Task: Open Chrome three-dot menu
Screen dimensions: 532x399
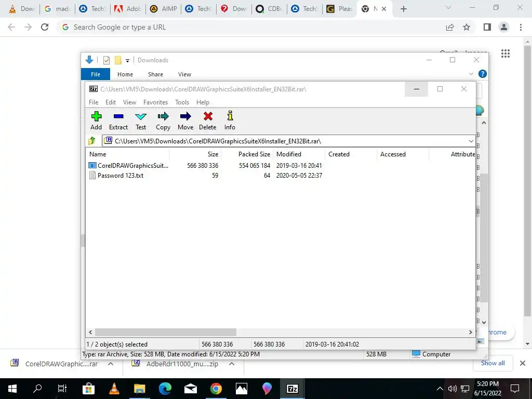Action: tap(521, 27)
